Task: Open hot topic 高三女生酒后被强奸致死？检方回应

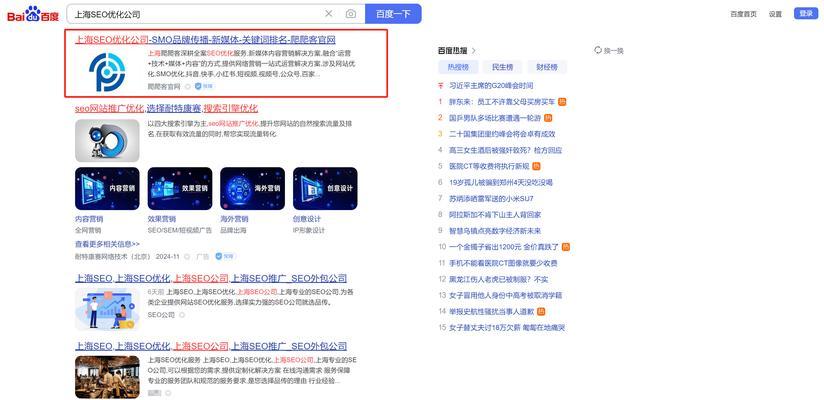Action: coord(506,150)
